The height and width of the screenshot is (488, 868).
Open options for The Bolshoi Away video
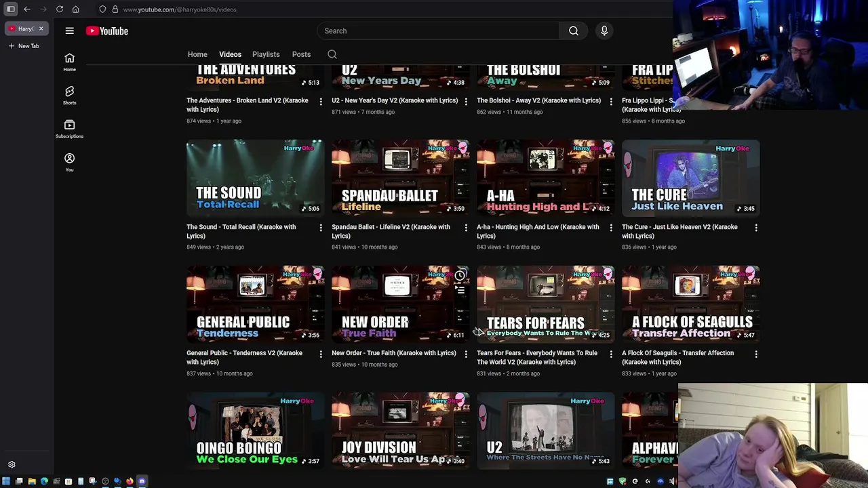[x=611, y=101]
